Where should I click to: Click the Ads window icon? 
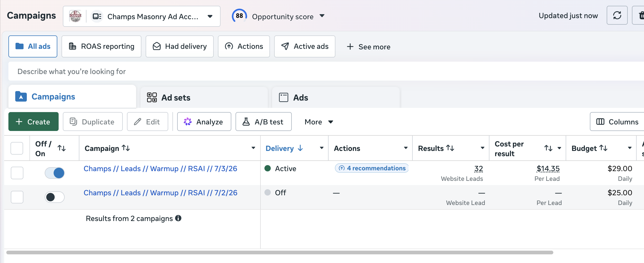click(284, 97)
